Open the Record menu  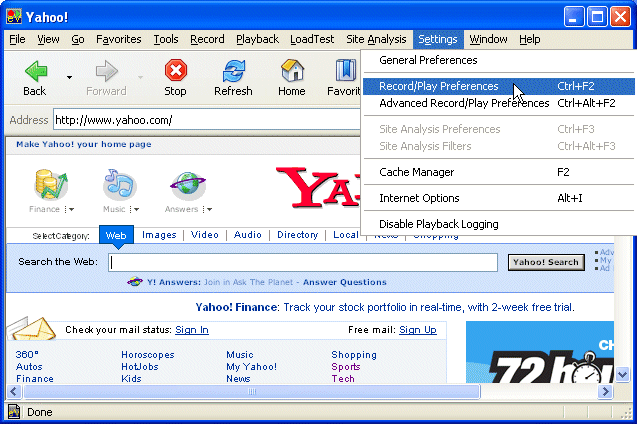207,39
